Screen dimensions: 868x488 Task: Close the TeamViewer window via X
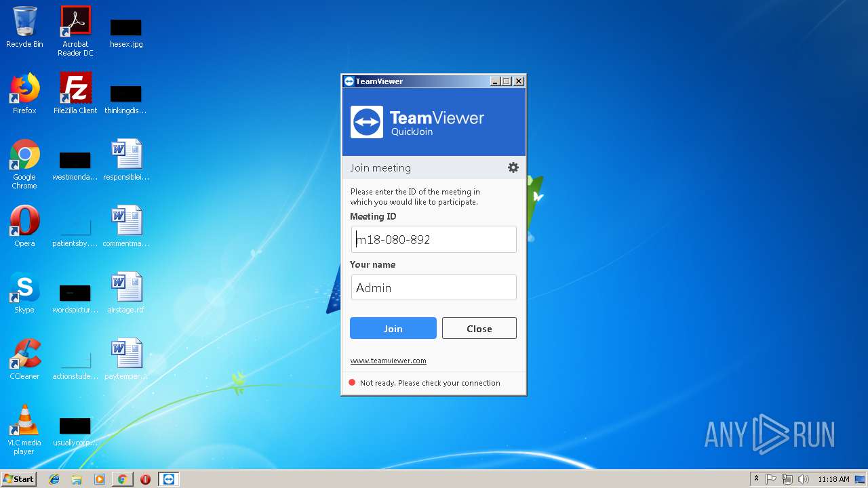point(519,81)
